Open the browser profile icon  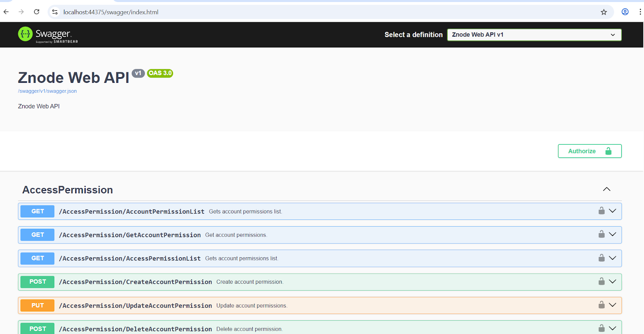tap(625, 12)
